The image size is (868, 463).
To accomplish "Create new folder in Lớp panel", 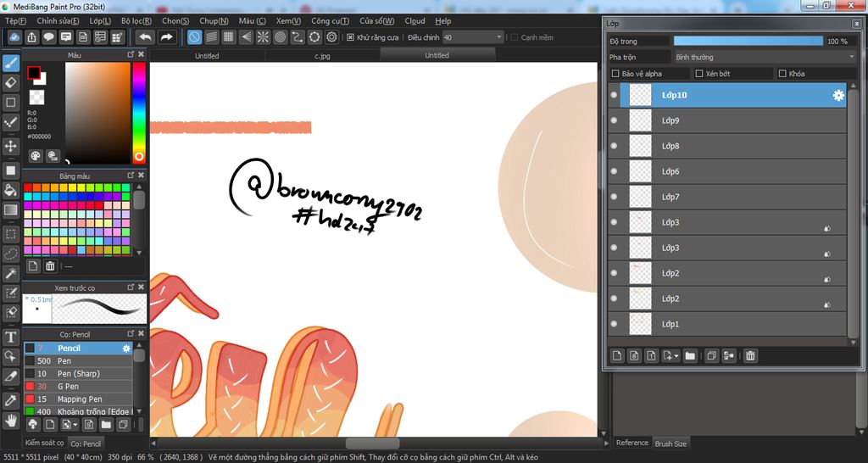I will point(690,355).
